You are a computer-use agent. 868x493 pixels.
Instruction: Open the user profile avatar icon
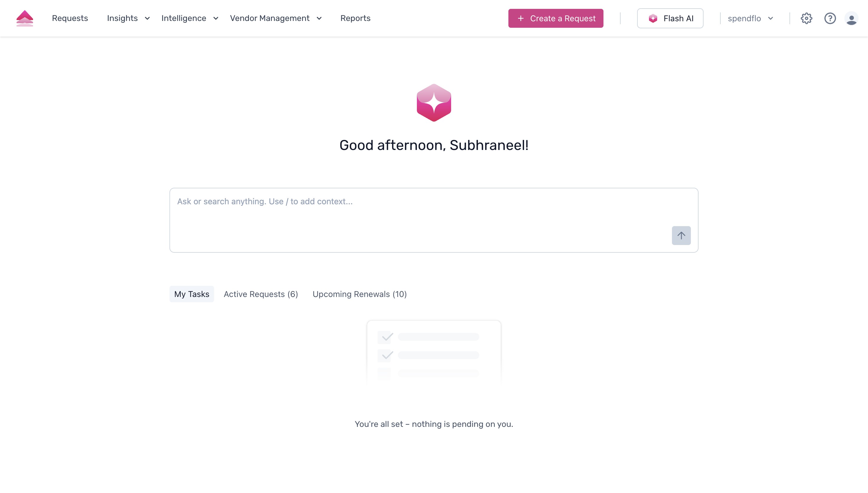tap(852, 18)
